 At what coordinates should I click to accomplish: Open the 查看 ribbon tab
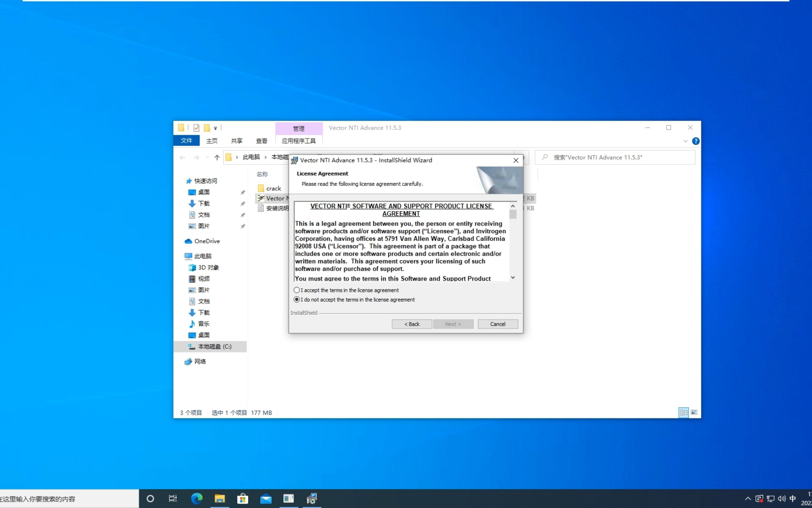coord(262,141)
